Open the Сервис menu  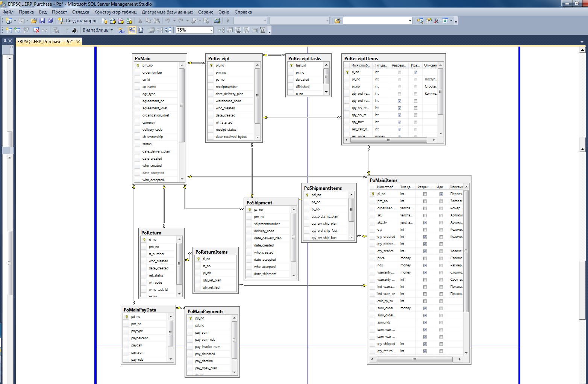point(206,12)
